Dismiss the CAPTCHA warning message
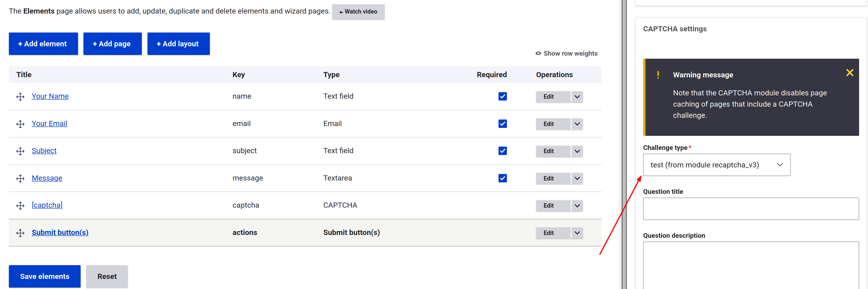The width and height of the screenshot is (868, 289). click(850, 72)
